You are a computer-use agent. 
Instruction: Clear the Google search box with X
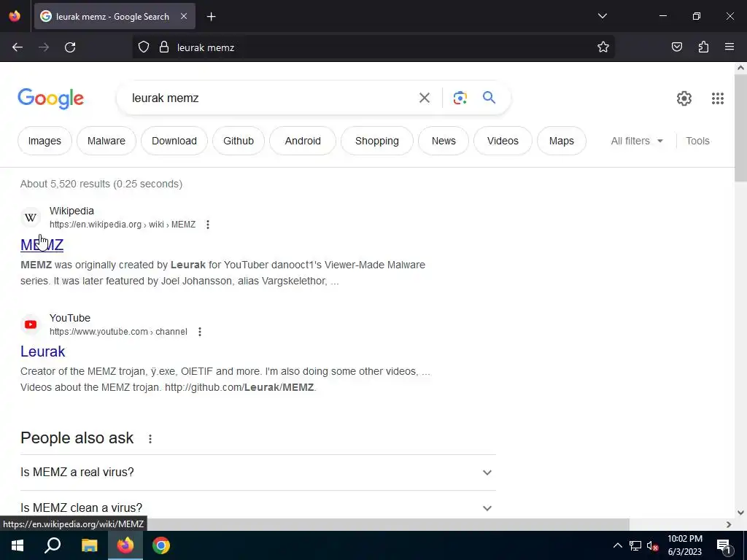coord(424,98)
